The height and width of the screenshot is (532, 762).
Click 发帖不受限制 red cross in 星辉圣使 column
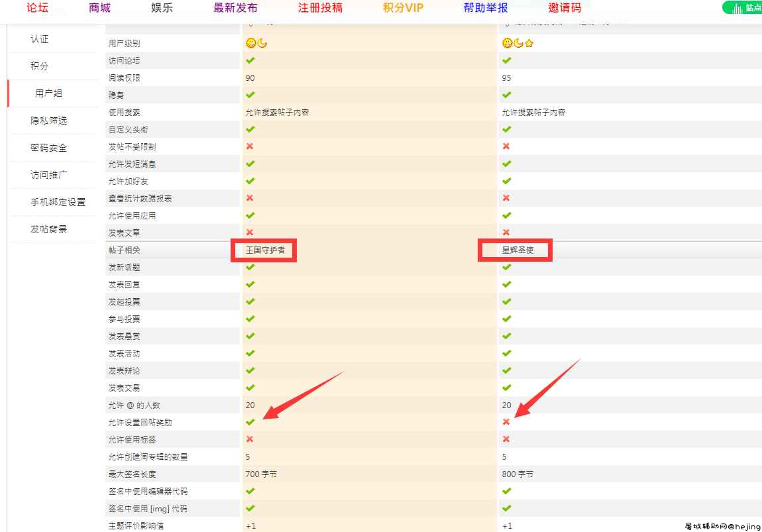pos(506,146)
